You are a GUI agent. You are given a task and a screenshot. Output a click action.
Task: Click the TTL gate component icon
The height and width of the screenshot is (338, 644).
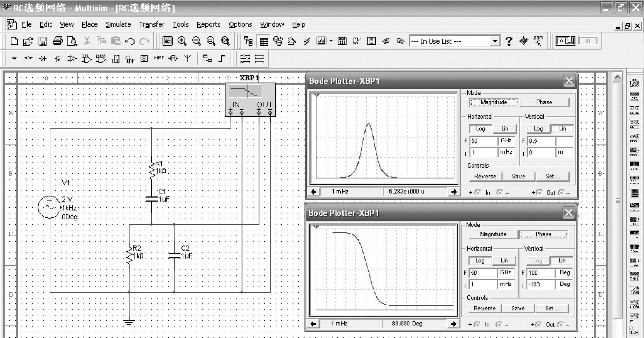click(86, 59)
